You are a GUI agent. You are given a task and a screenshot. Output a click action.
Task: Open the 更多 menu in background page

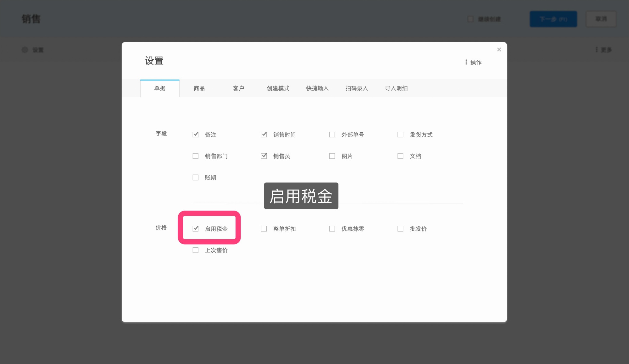point(604,50)
